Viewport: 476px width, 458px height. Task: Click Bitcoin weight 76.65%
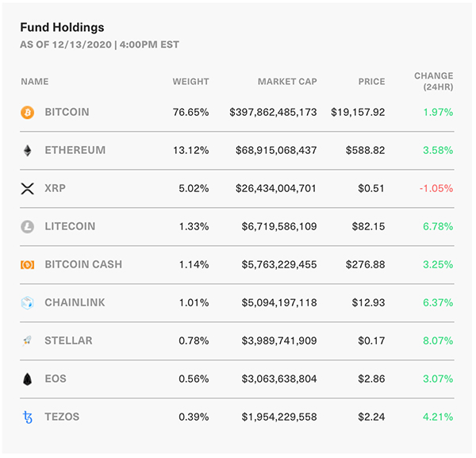point(190,112)
